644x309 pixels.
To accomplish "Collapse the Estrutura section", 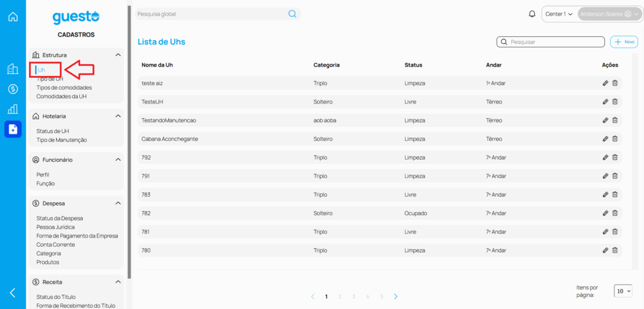I will [x=118, y=55].
